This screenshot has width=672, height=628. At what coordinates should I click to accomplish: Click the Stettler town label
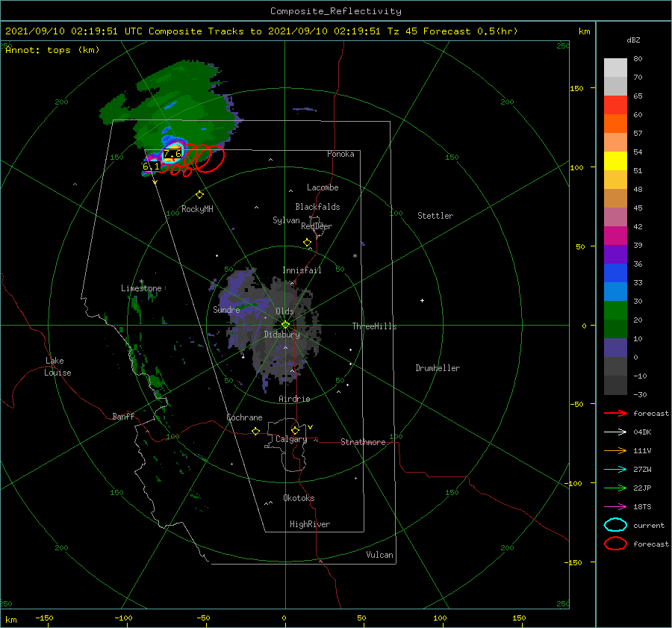435,216
